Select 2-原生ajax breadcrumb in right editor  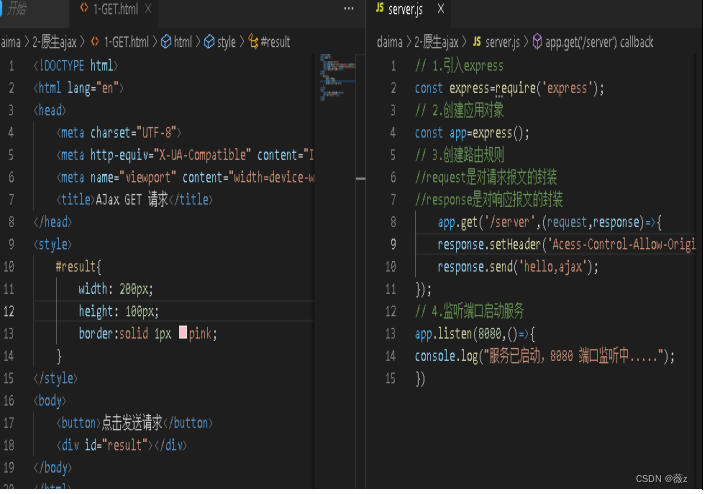pos(436,42)
